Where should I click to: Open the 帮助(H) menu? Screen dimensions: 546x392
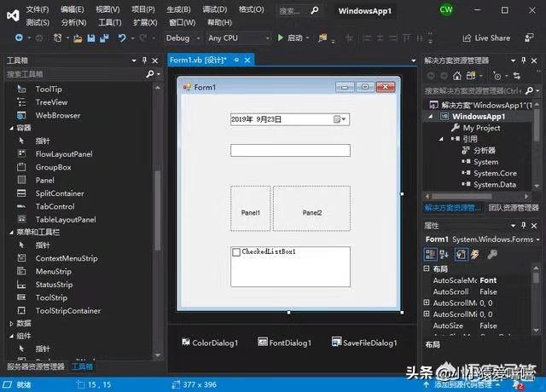219,23
